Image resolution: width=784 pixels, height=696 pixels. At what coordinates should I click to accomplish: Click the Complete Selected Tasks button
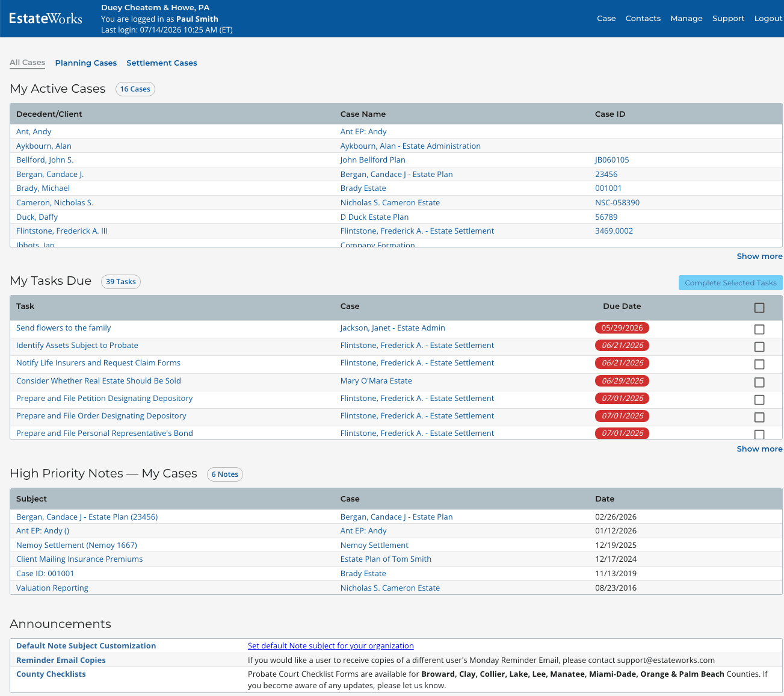[x=730, y=282]
